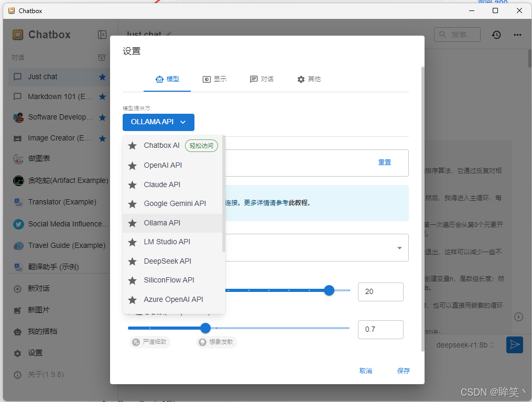The width and height of the screenshot is (532, 402).
Task: Click the Travel Guide globe icon
Action: 18,246
